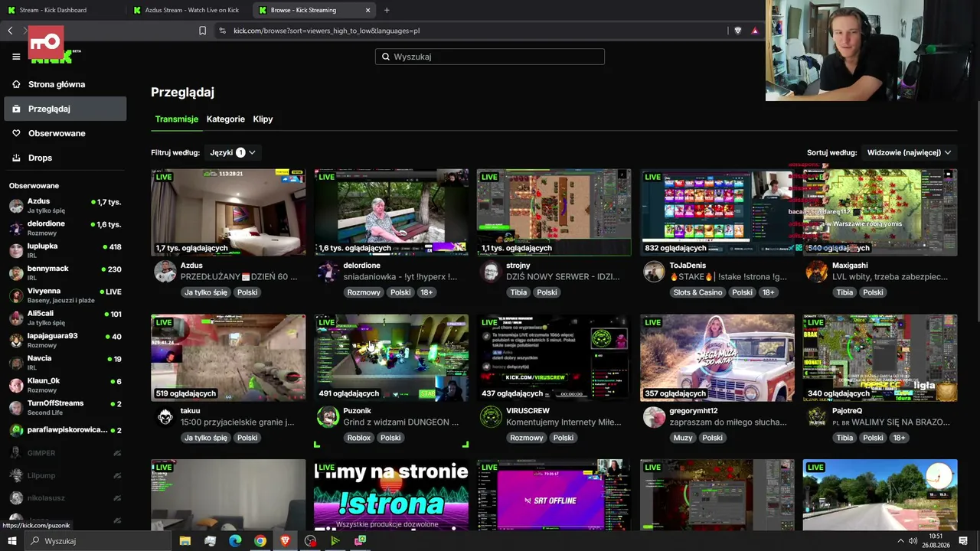
Task: Click the Muzy category tag
Action: click(683, 438)
